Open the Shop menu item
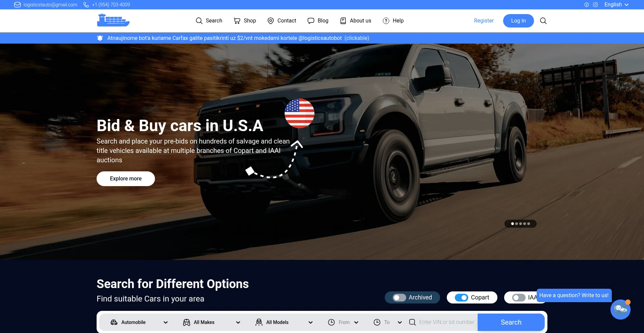Image resolution: width=644 pixels, height=333 pixels. (x=245, y=21)
